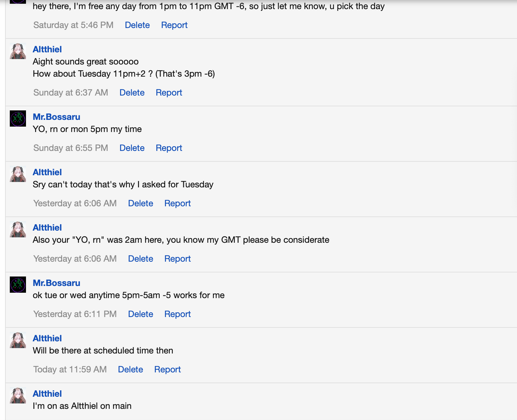Open Mr.Bossaru's profile from "YO, rn" post
This screenshot has width=517, height=420.
pos(56,117)
